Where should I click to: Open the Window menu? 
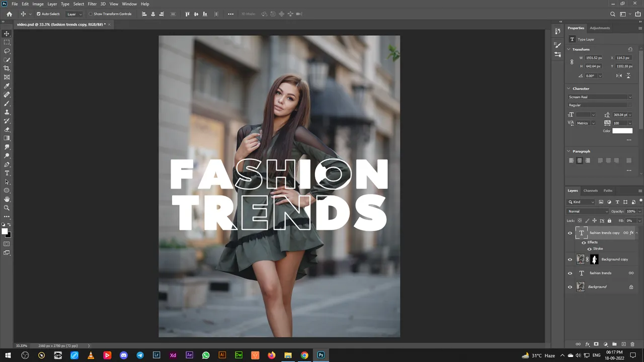click(129, 4)
